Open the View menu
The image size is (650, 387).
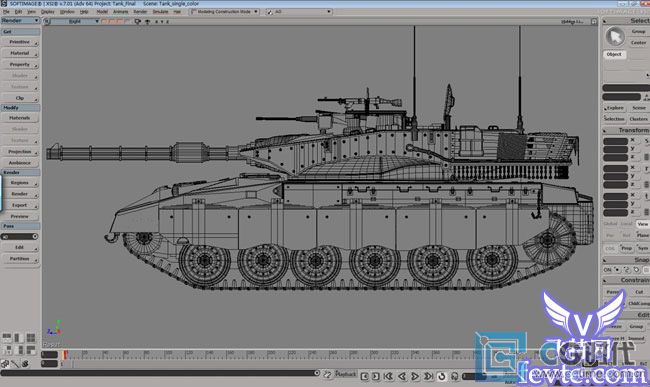coord(31,12)
